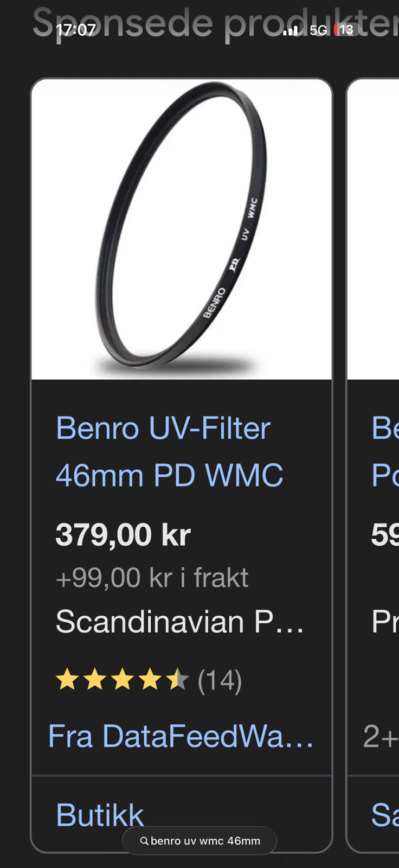Tap the cellular signal bars icon
The height and width of the screenshot is (868, 399).
coord(291,30)
